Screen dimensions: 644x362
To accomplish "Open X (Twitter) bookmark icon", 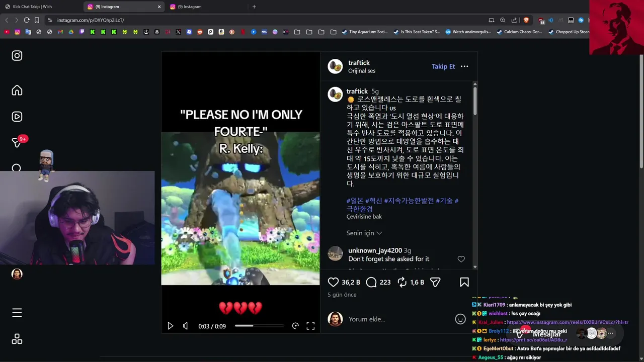I will (x=178, y=32).
